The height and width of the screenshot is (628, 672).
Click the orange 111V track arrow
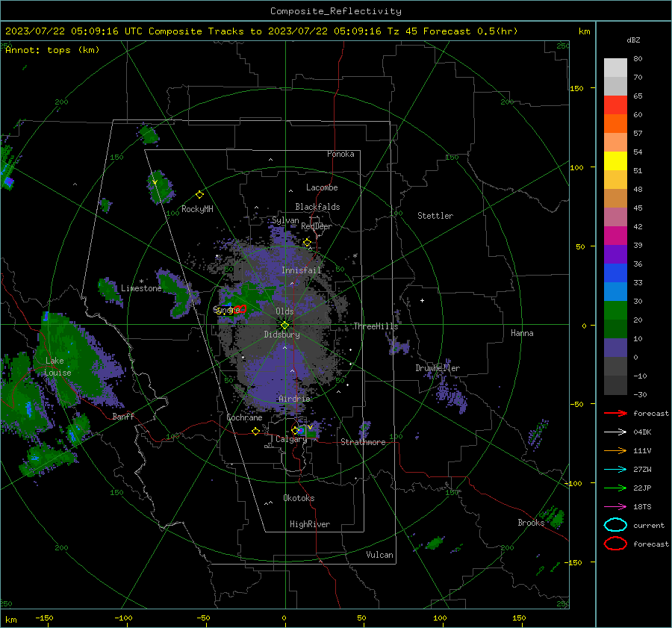pos(615,450)
